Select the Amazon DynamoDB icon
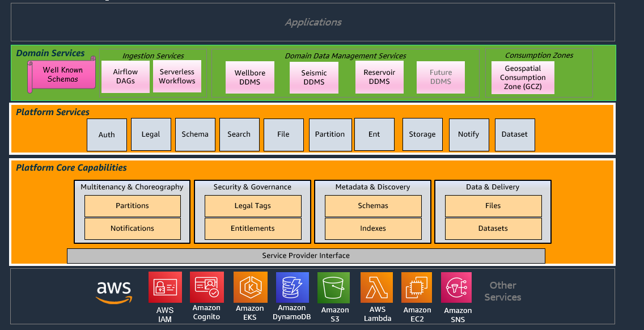The width and height of the screenshot is (644, 330). pos(292,287)
